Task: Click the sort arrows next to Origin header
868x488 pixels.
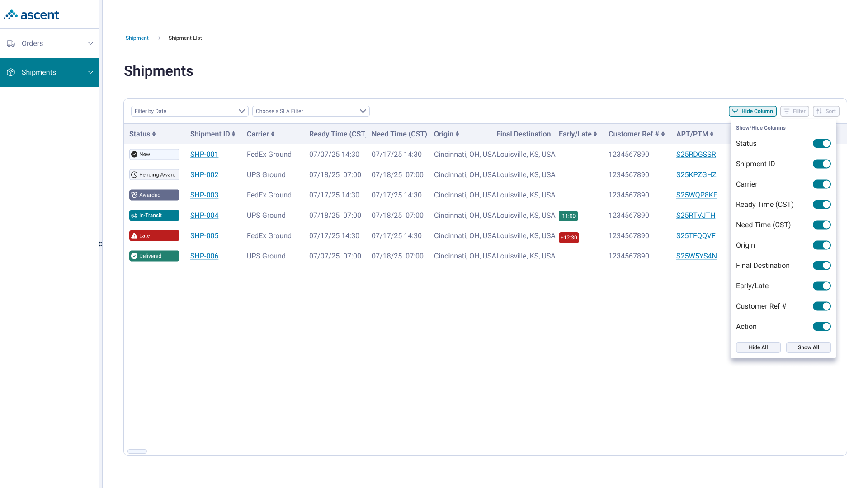Action: (457, 134)
